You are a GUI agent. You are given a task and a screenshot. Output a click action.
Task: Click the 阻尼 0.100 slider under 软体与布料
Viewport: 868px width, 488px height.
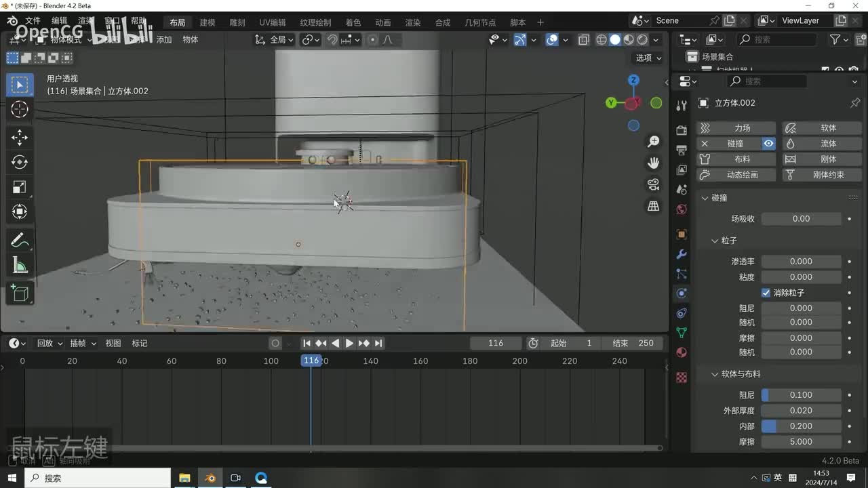pos(801,395)
